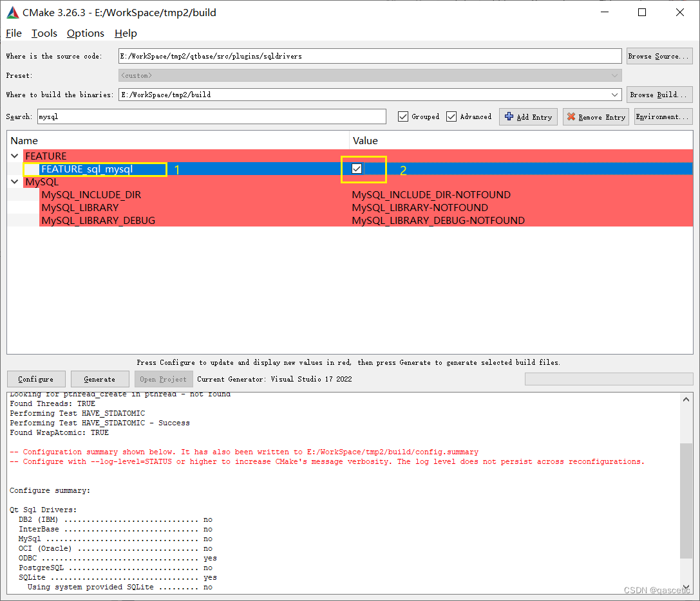This screenshot has height=601, width=700.
Task: Collapse the MySQL group
Action: click(14, 181)
